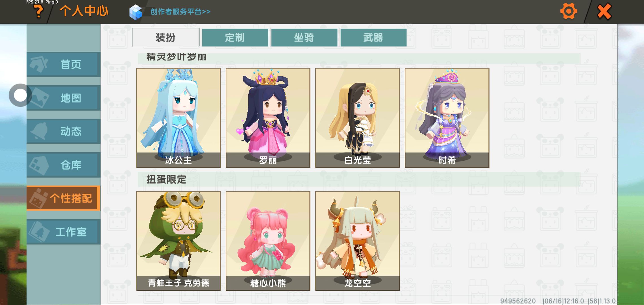Viewport: 644px width, 305px height.
Task: Close the 个人中心 window with X
Action: click(604, 11)
